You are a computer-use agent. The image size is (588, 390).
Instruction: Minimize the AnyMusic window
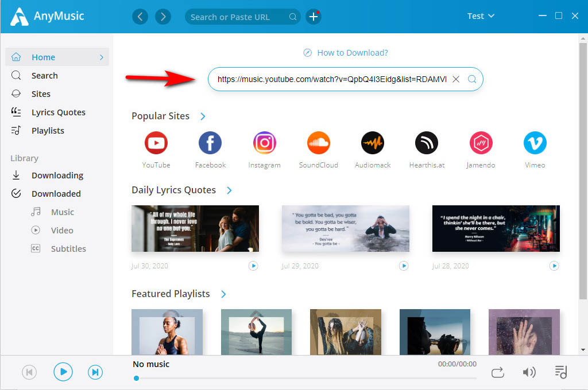point(542,15)
